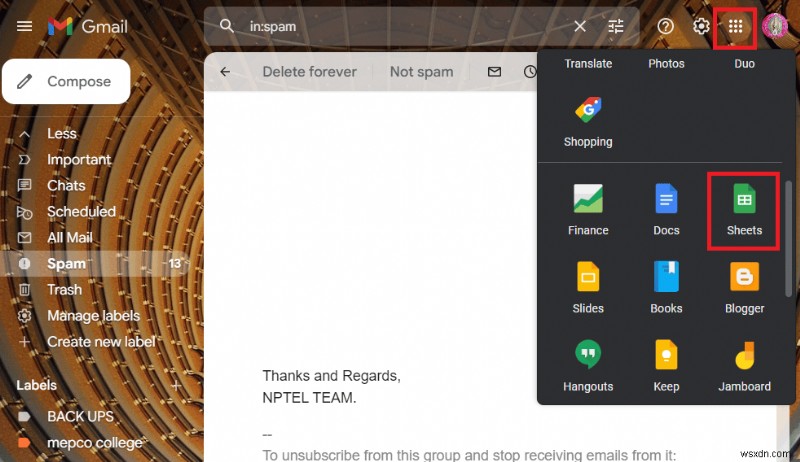Open the All Mail folder
The height and width of the screenshot is (462, 800).
[69, 238]
